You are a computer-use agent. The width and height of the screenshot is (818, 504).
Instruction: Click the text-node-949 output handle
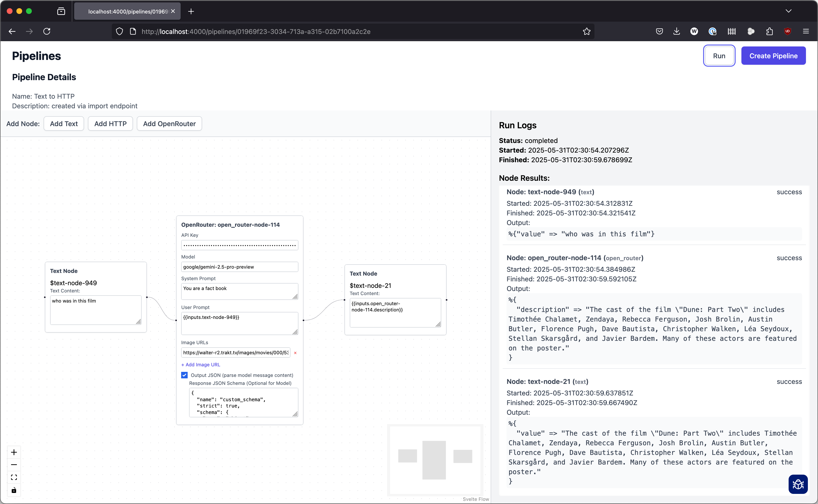[x=147, y=297]
